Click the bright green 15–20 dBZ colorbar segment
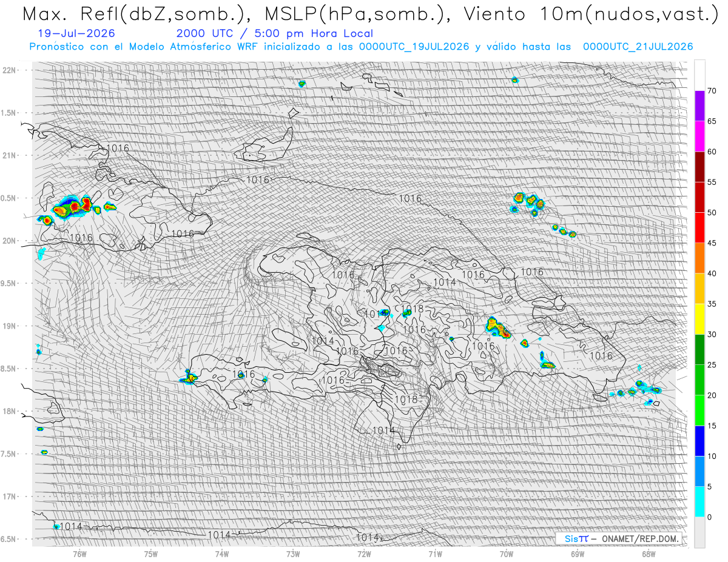This screenshot has height=562, width=728. pyautogui.click(x=699, y=410)
